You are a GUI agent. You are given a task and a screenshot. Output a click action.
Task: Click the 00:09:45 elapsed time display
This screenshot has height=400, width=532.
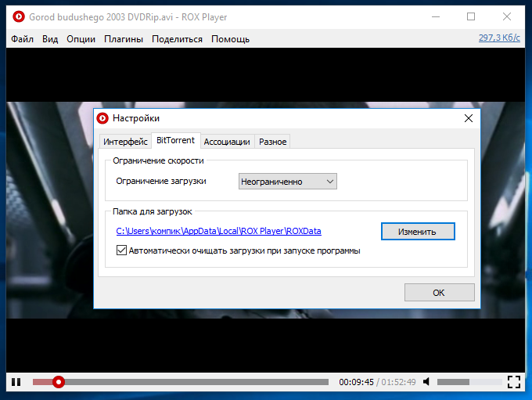tap(356, 382)
